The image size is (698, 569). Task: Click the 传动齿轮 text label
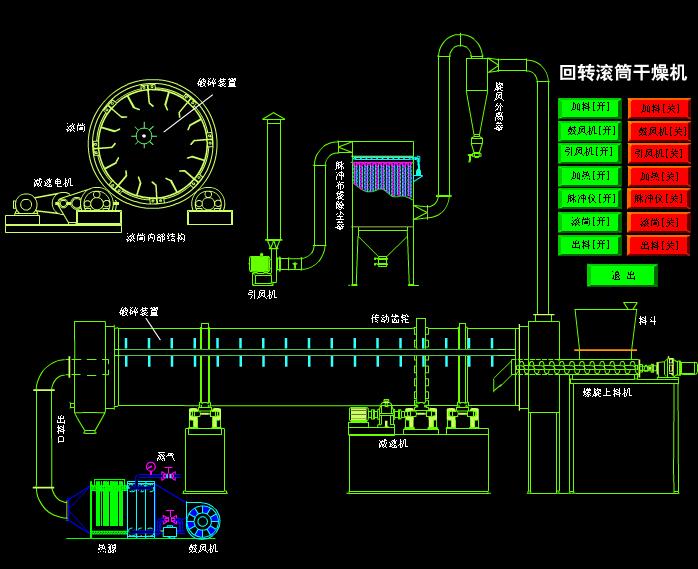click(x=390, y=319)
